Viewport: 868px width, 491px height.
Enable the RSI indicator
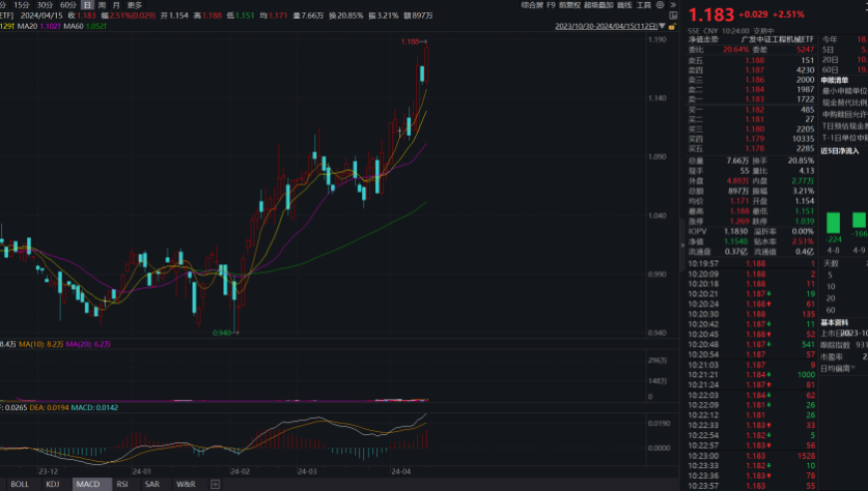tap(122, 484)
